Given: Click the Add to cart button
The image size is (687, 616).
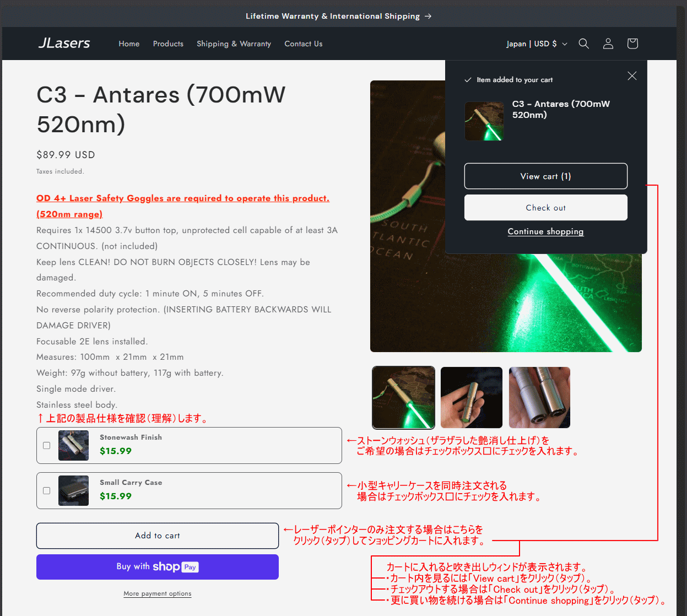Looking at the screenshot, I should click(158, 536).
